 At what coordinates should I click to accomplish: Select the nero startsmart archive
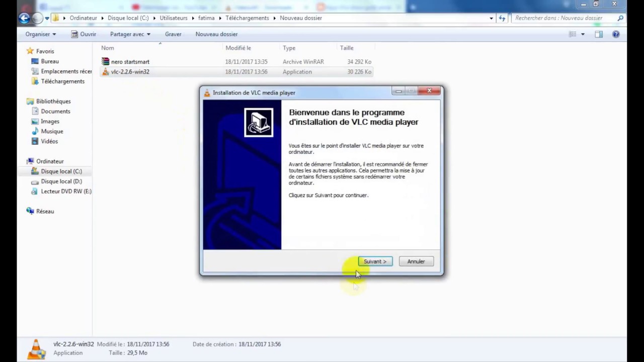(x=130, y=62)
